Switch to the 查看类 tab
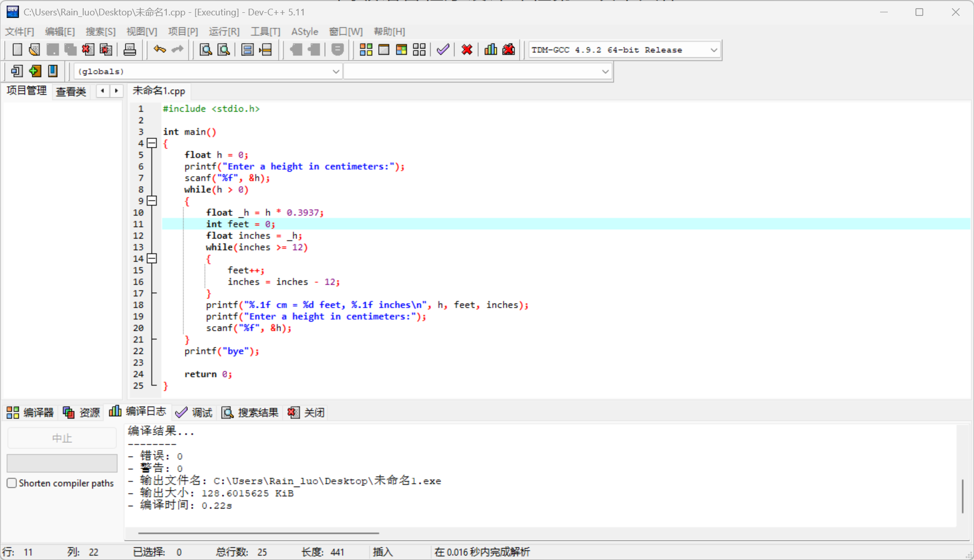 [x=71, y=91]
